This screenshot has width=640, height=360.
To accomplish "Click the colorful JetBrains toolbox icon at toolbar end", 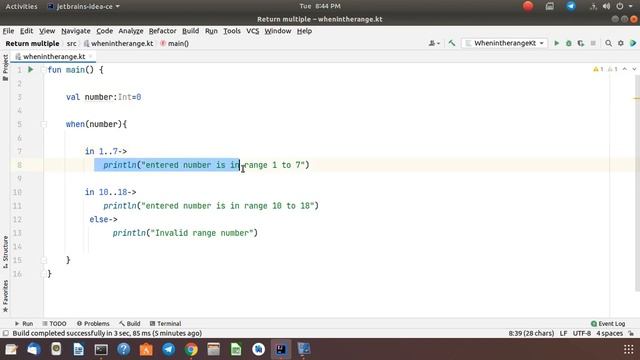I will [x=633, y=43].
